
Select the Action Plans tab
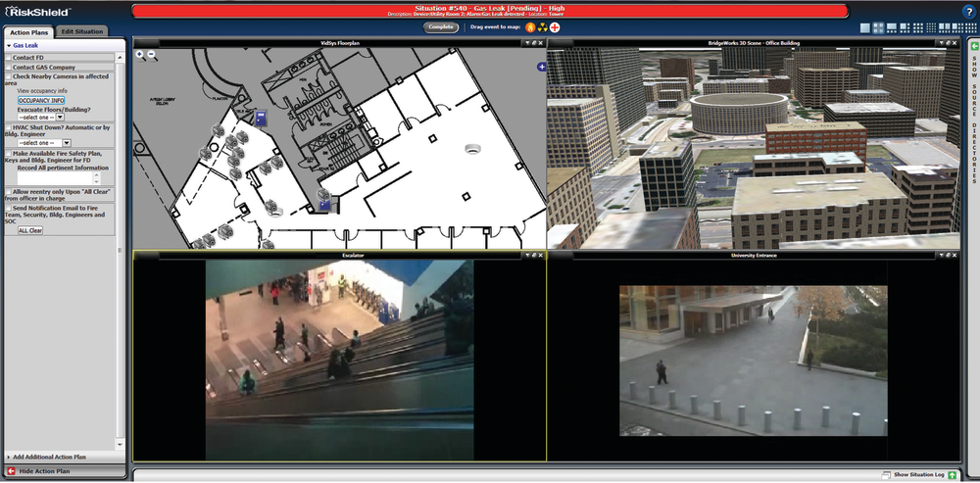point(28,32)
